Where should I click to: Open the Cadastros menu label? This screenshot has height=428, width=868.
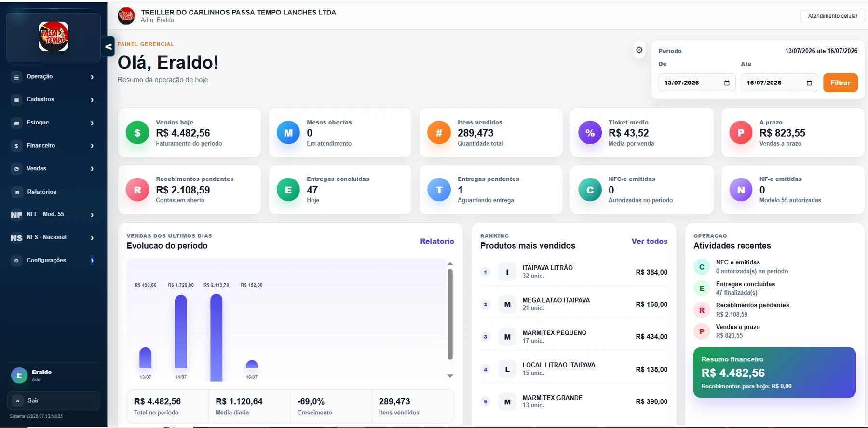pos(41,99)
